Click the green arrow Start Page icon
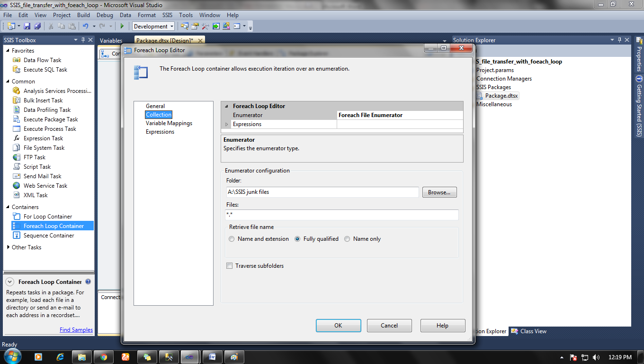644x364 pixels. click(216, 26)
